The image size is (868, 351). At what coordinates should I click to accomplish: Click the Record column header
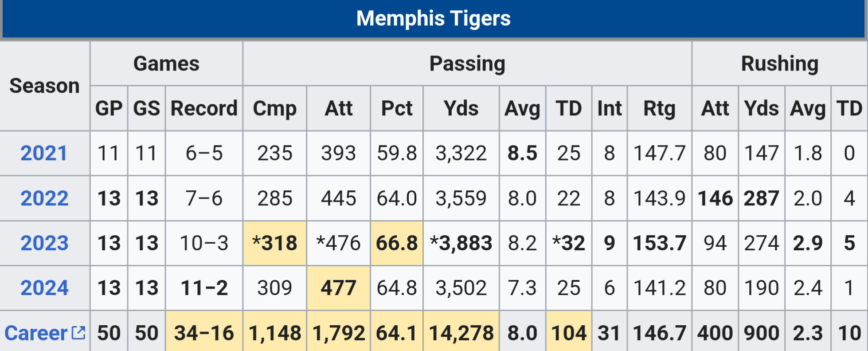coord(204,108)
